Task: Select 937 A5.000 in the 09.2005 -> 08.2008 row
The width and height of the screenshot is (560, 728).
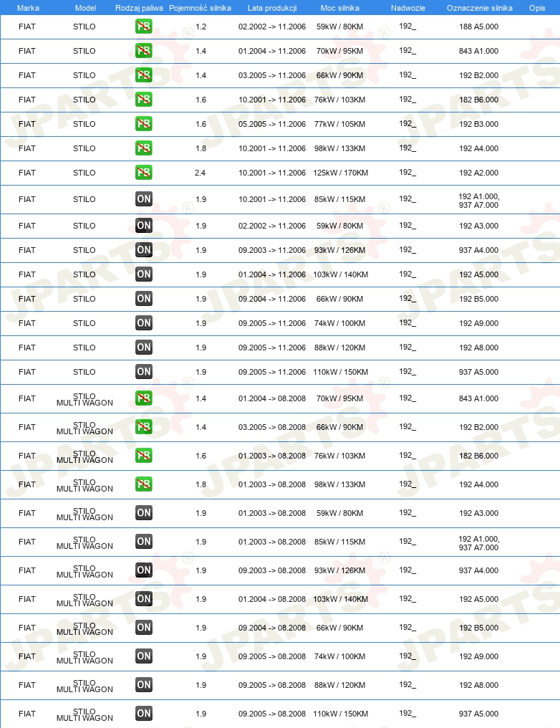Action: (479, 714)
